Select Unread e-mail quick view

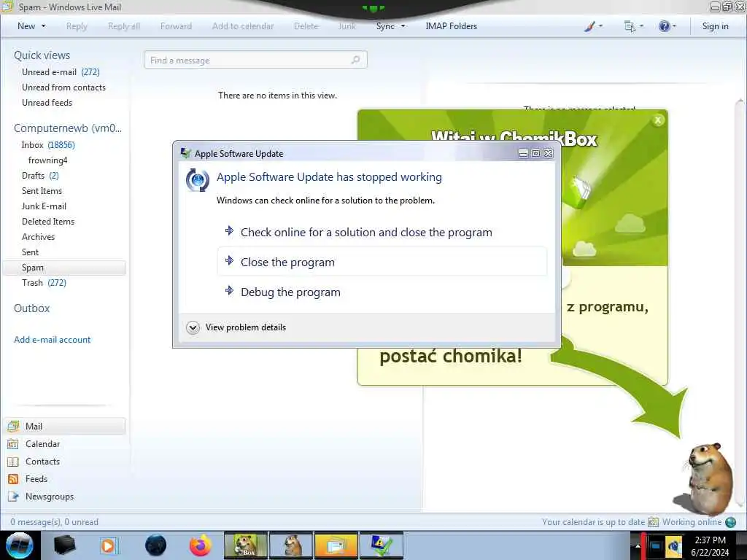click(x=61, y=72)
